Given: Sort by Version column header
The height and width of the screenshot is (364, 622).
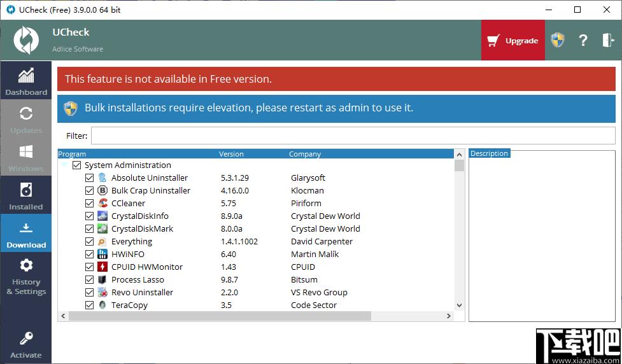Looking at the screenshot, I should click(231, 154).
